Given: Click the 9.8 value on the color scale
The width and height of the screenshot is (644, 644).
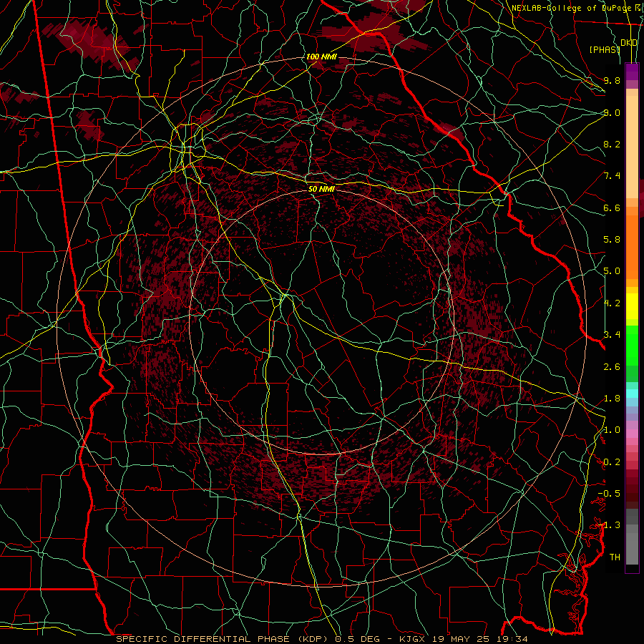Looking at the screenshot, I should pos(612,80).
